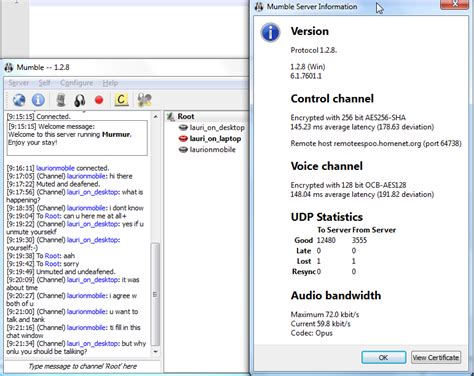Open server information via blue info toolbar icon
474x376 pixels.
point(38,100)
